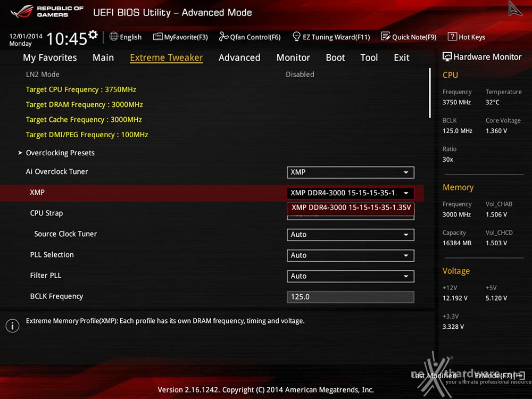
Task: Select the Extreme Tweaker tab
Action: 166,57
